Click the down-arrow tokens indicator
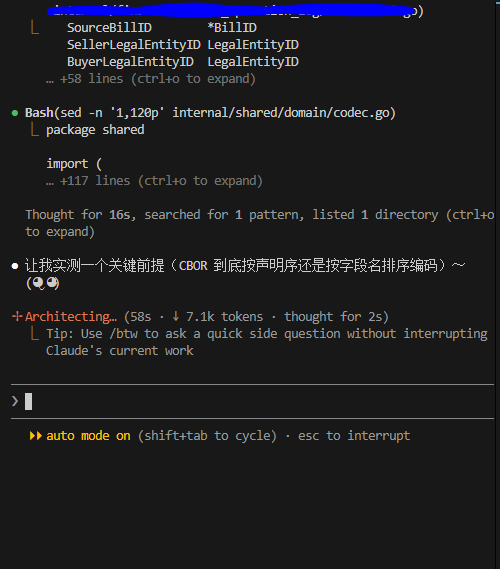The image size is (500, 569). coord(176,316)
